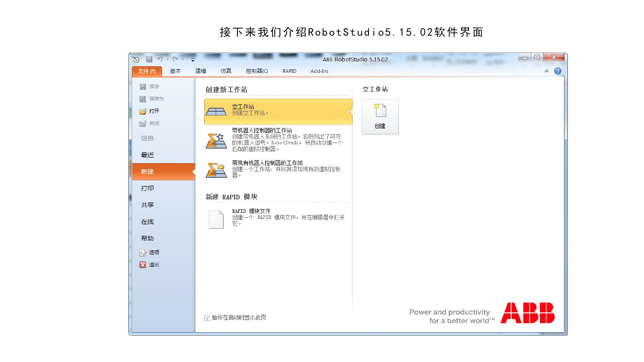Click the 选项 options icon
644x362 pixels.
(x=143, y=253)
